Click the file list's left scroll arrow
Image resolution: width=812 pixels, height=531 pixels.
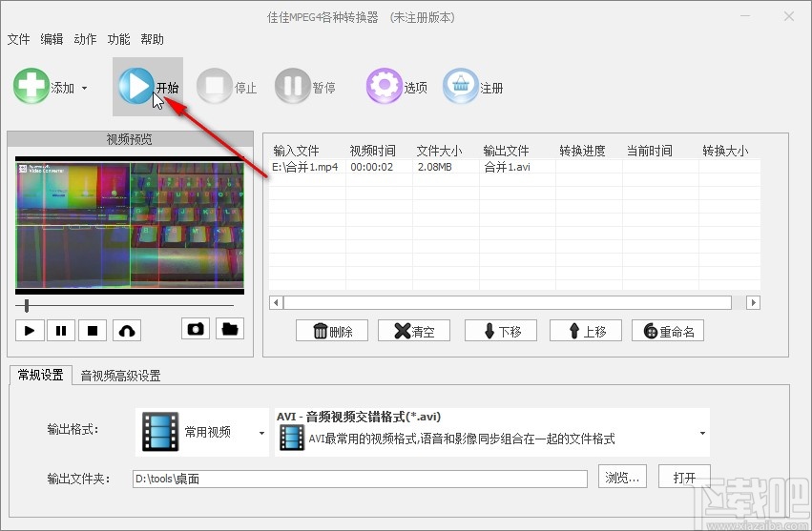tap(276, 302)
